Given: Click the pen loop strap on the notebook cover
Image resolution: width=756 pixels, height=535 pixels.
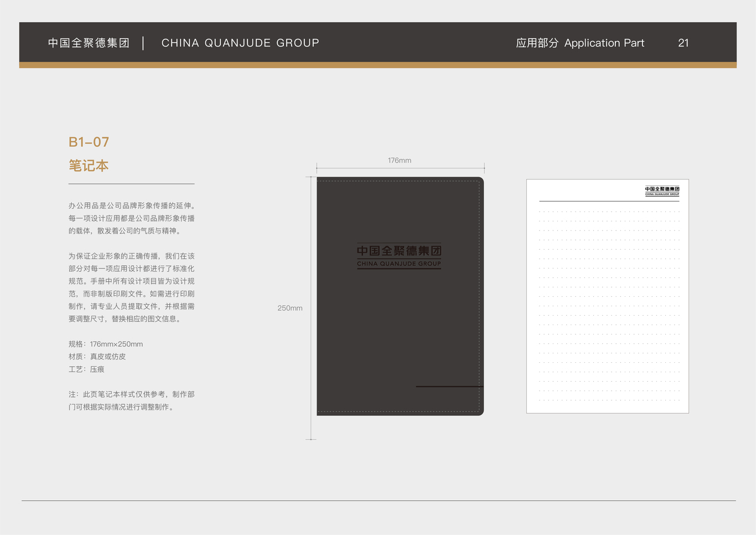Looking at the screenshot, I should pos(450,386).
